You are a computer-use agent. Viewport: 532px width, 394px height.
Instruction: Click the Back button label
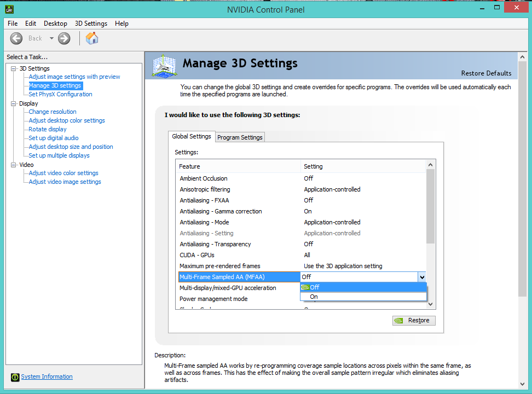(x=35, y=38)
